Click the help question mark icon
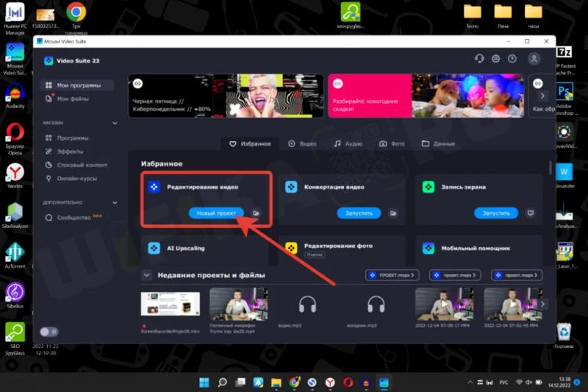588x392 pixels. (x=512, y=59)
